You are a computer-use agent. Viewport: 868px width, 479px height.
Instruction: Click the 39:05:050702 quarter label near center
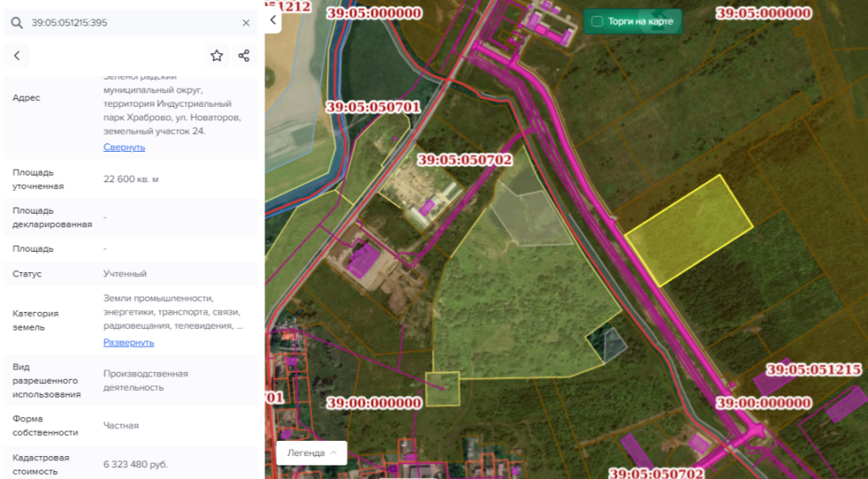pyautogui.click(x=464, y=159)
